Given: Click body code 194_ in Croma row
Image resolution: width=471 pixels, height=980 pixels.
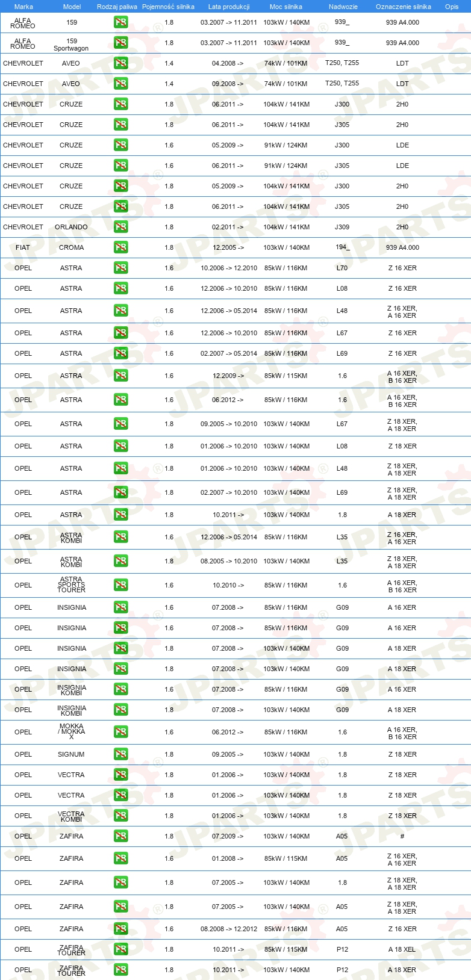Looking at the screenshot, I should tap(342, 247).
